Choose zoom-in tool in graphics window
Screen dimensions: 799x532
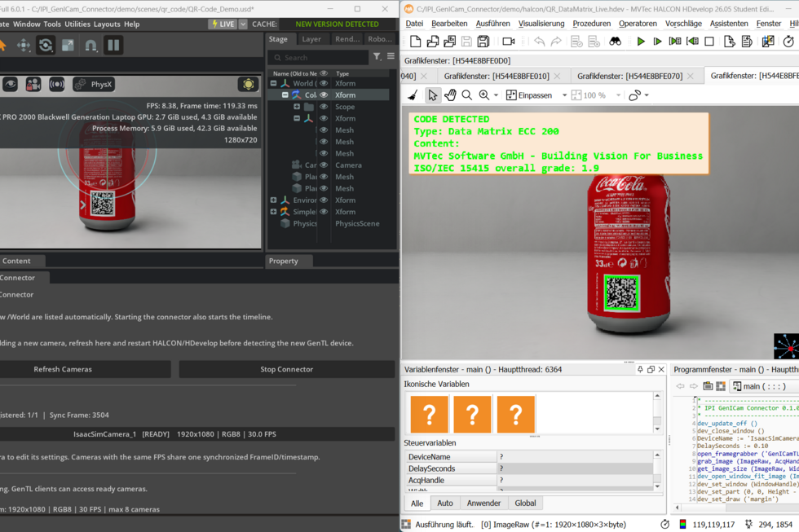coord(484,95)
